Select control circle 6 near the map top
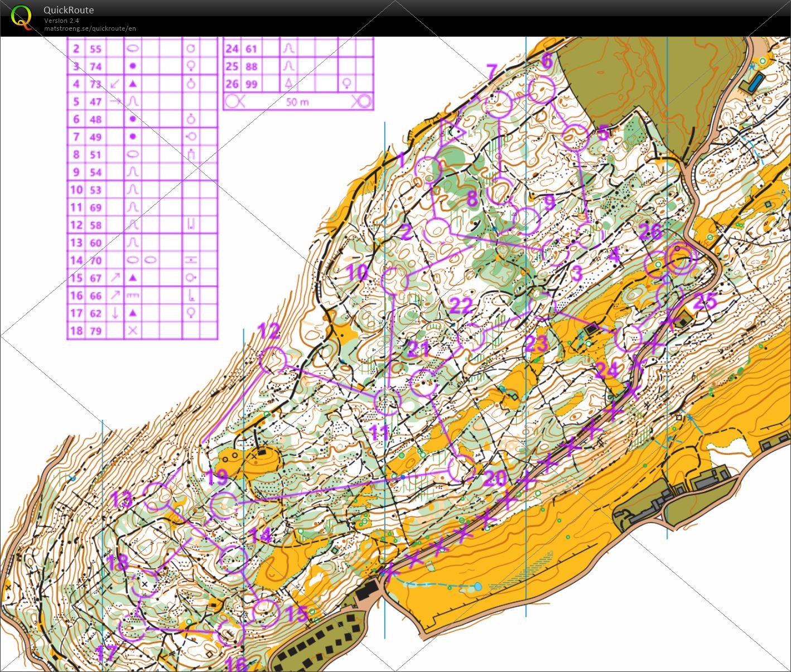791x672 pixels. coord(542,90)
